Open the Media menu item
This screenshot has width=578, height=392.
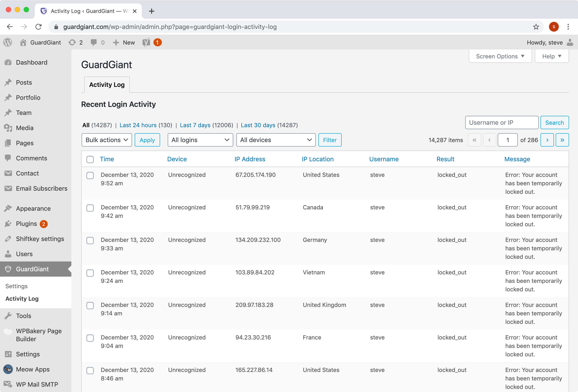(x=35, y=128)
